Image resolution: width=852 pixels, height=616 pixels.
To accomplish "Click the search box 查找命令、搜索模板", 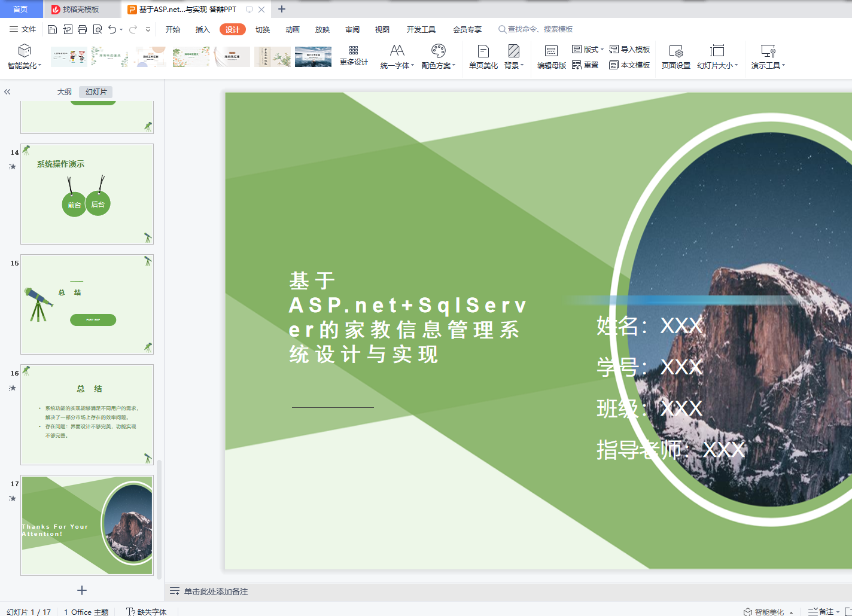I will pos(535,29).
